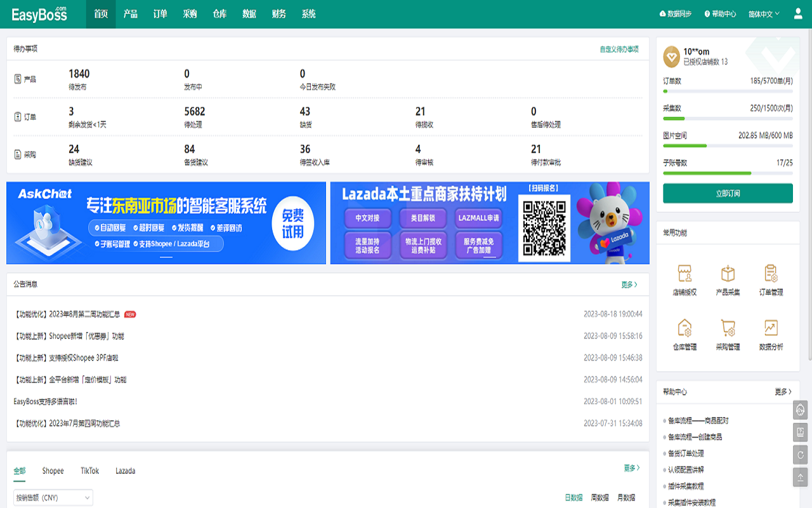Open the 仓库管理 warehouse management icon
Image resolution: width=812 pixels, height=508 pixels.
tap(684, 328)
